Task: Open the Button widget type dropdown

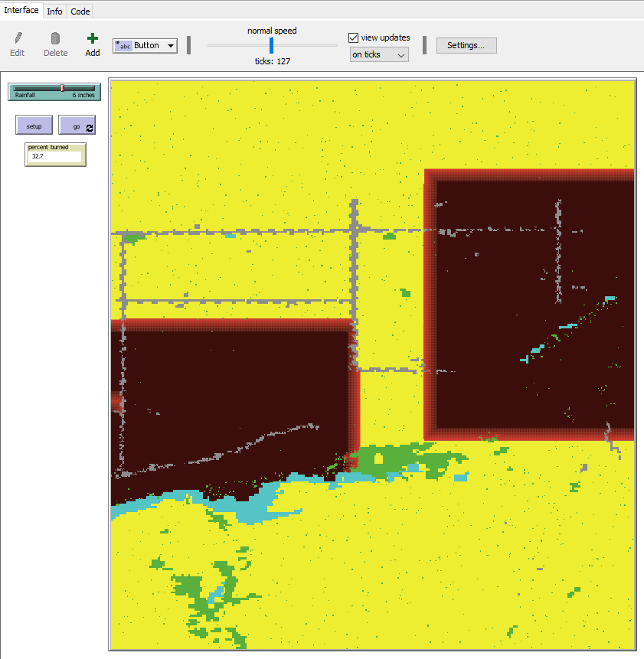Action: 170,46
